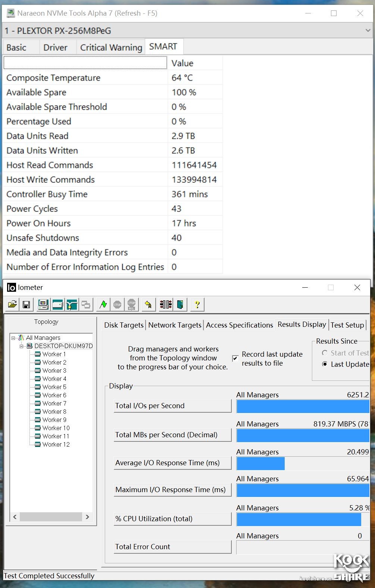Select Worker 6 in Topology tree
Viewport: 375px width, 588px height.
[54, 395]
